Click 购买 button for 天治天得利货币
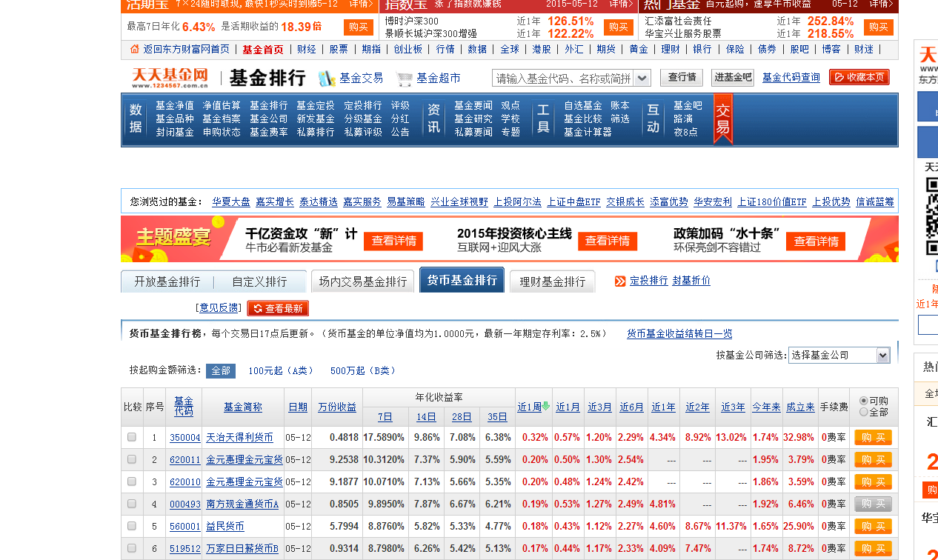The height and width of the screenshot is (560, 938). click(x=873, y=438)
